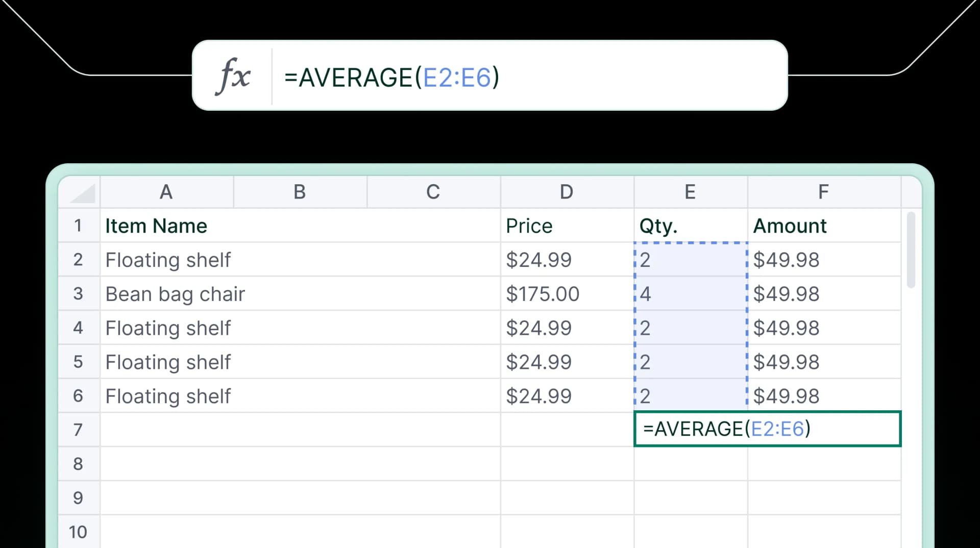Click empty cell D8 in row 8

coord(567,464)
